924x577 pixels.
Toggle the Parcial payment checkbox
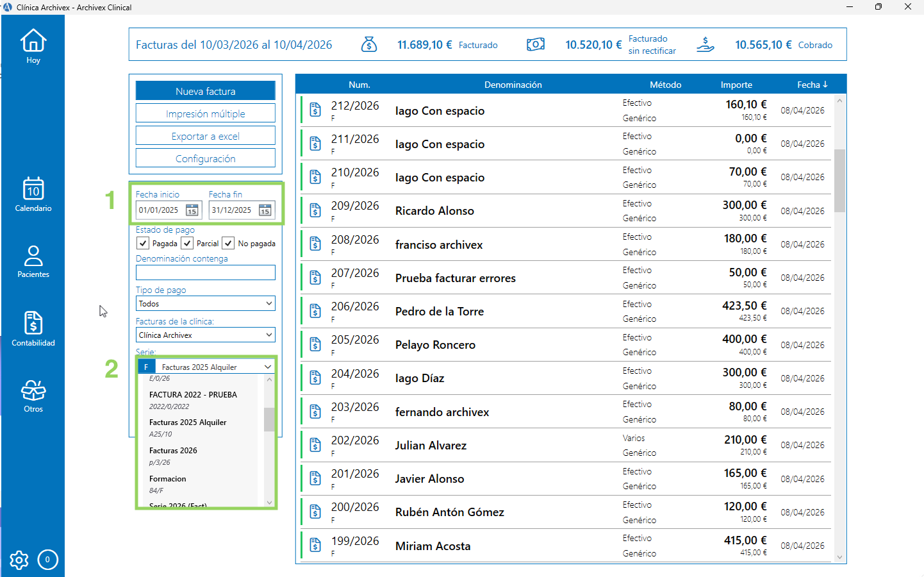[x=187, y=244]
